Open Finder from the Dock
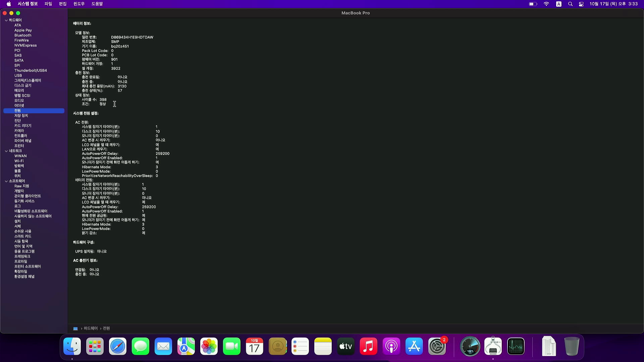This screenshot has height=362, width=644. (x=72, y=346)
